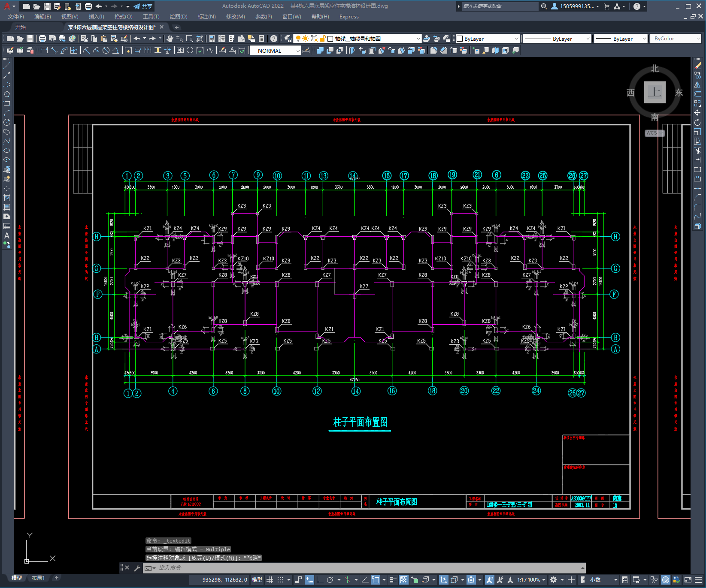Screen dimensions: 706x588
Task: Click the new drawing tab plus button
Action: (x=176, y=27)
